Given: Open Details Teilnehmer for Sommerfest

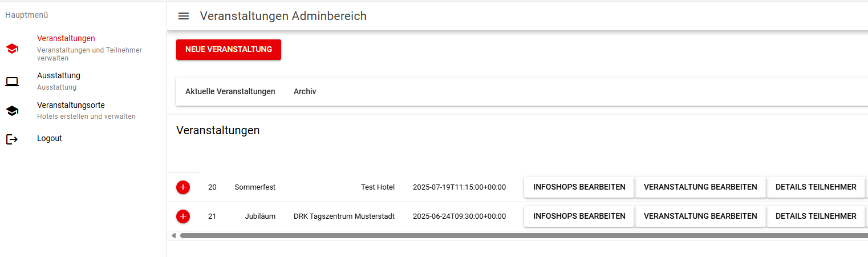Looking at the screenshot, I should point(816,187).
